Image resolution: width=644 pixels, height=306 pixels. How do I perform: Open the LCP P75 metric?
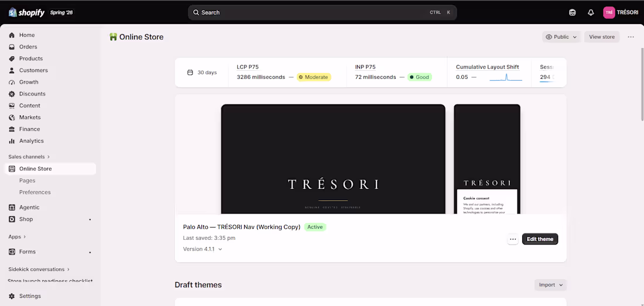pyautogui.click(x=248, y=67)
